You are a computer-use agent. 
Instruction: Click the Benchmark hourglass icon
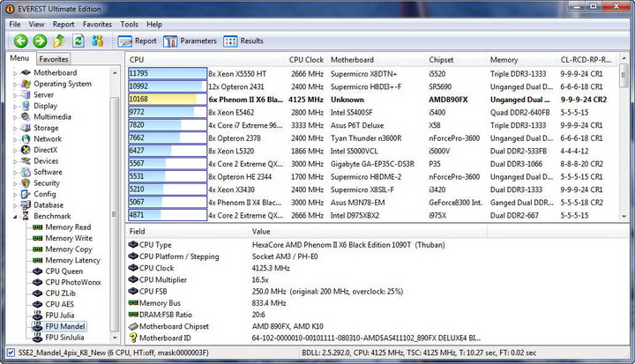26,216
